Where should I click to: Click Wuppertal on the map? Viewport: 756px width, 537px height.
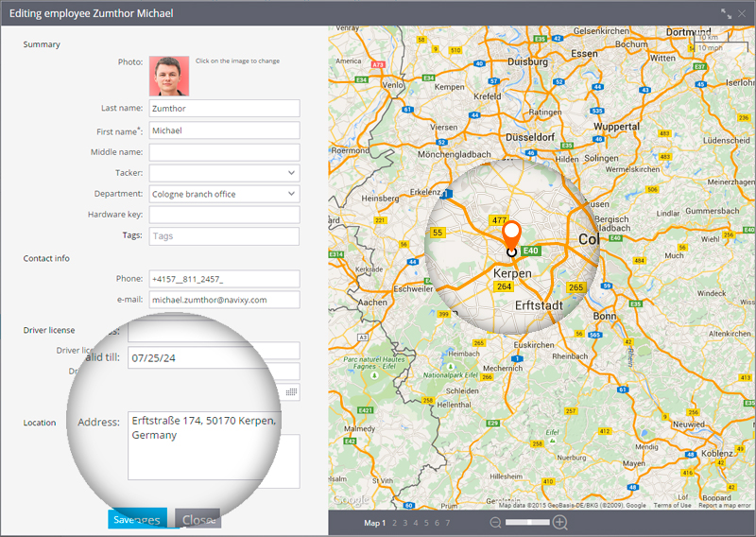pos(616,127)
